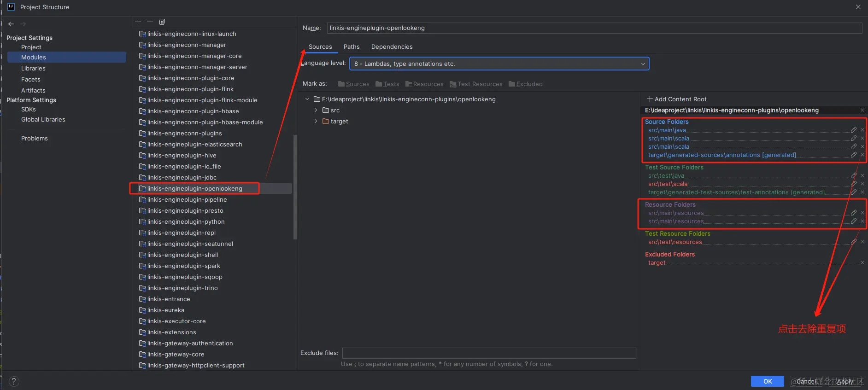The height and width of the screenshot is (390, 868).
Task: Edit properties of src\main\java source folder
Action: pyautogui.click(x=854, y=130)
